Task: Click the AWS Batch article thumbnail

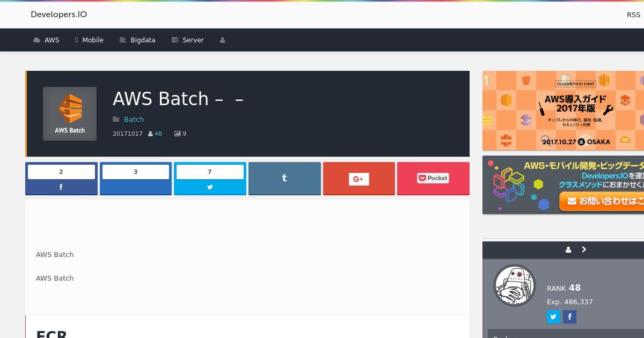Action: click(x=70, y=114)
